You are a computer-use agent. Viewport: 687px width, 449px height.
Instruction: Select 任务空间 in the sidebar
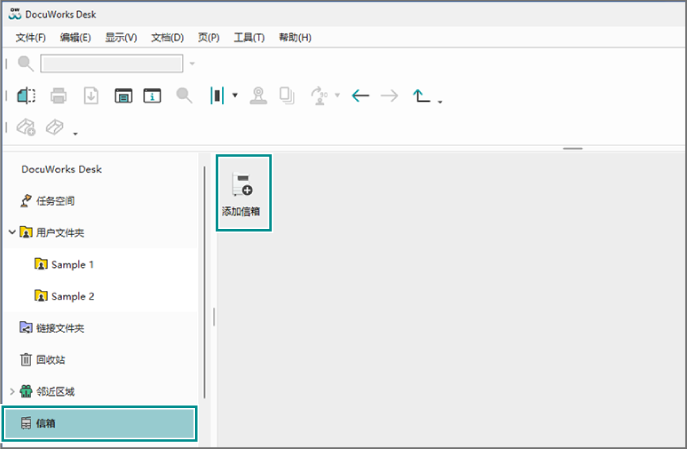click(55, 201)
